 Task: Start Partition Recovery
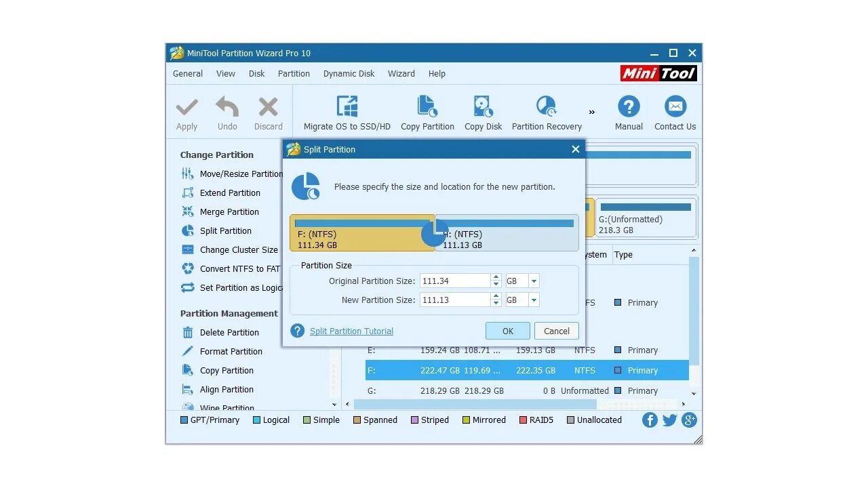[x=547, y=113]
